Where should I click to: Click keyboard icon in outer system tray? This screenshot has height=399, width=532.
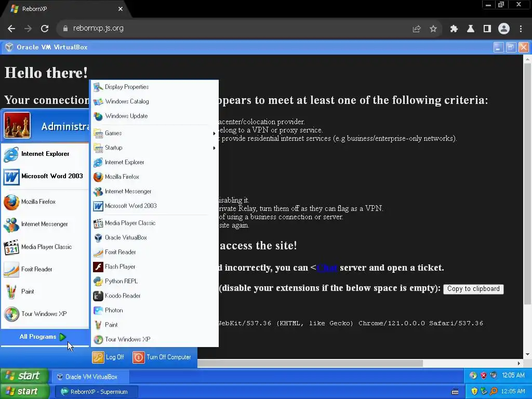(455, 392)
